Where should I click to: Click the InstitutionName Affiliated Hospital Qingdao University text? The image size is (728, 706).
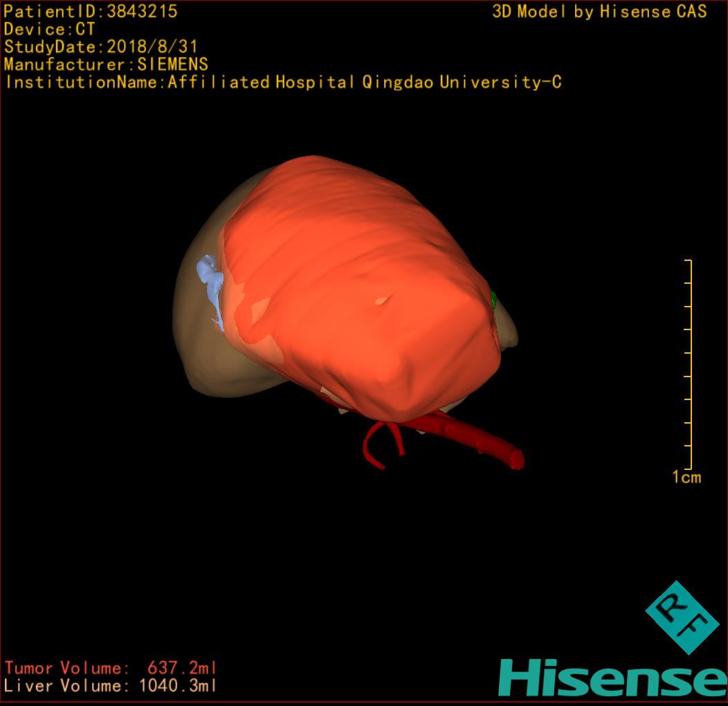pyautogui.click(x=283, y=82)
